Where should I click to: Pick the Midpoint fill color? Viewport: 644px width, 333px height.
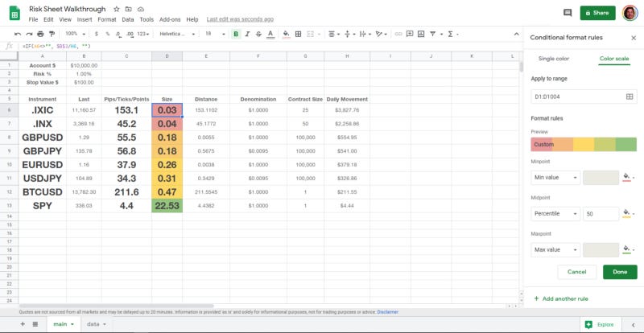(x=629, y=213)
